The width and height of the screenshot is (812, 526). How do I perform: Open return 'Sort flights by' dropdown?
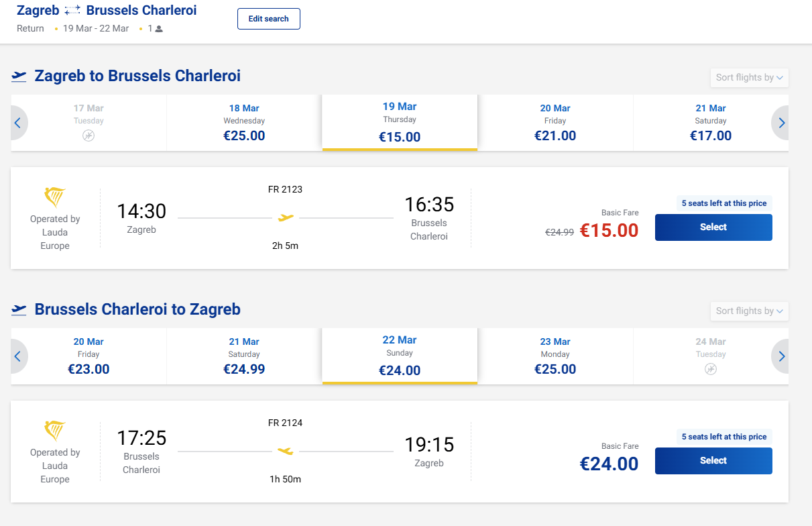[749, 311]
